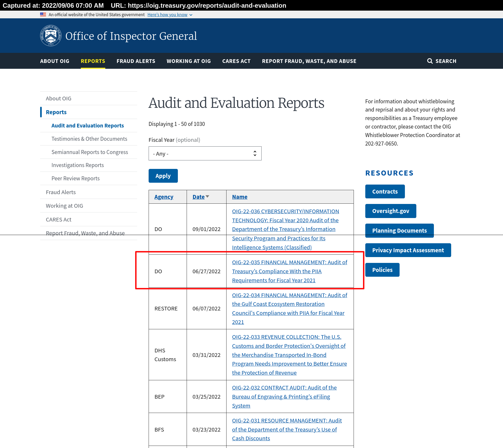
Task: Click the 06/07/2022 date cell
Action: click(207, 309)
